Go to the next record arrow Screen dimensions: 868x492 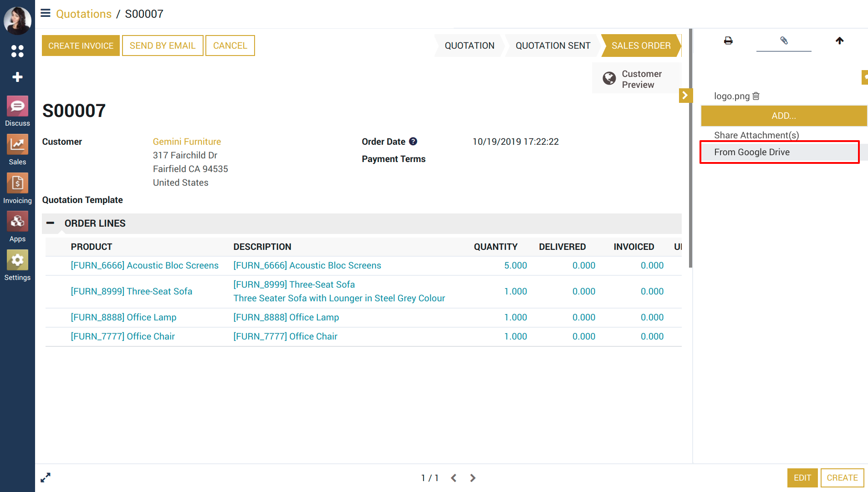473,478
